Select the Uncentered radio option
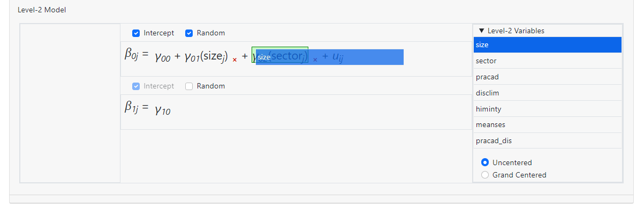The image size is (644, 215). tap(485, 162)
